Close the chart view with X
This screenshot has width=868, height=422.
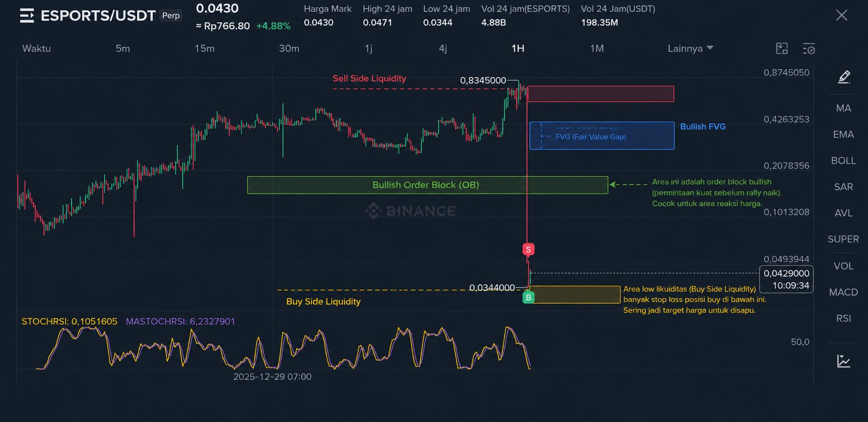(841, 15)
